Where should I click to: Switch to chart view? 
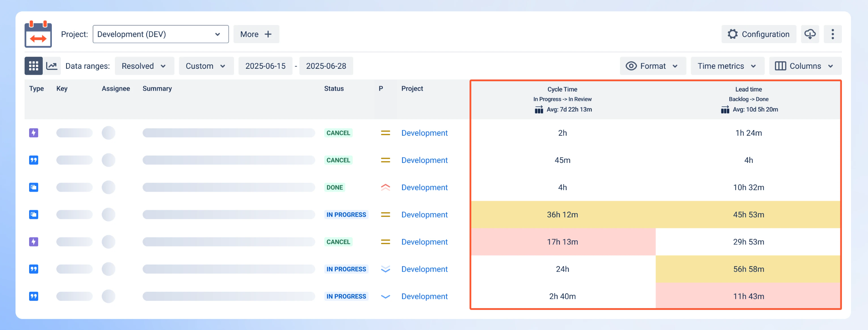click(52, 66)
